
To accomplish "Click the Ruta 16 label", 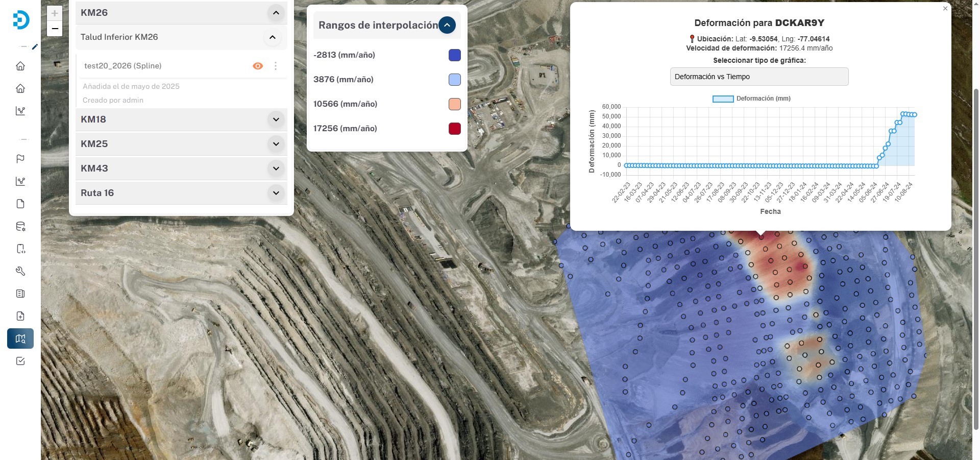I will 97,193.
